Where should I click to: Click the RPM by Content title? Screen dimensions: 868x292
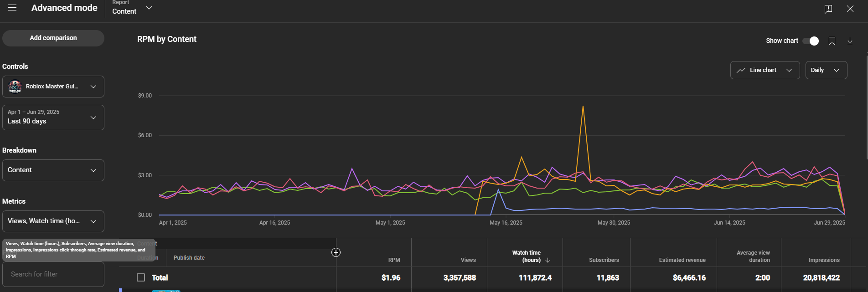tap(167, 39)
